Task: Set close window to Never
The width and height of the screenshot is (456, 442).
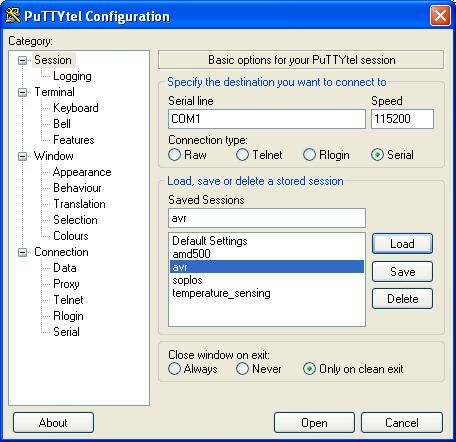Action: 242,369
